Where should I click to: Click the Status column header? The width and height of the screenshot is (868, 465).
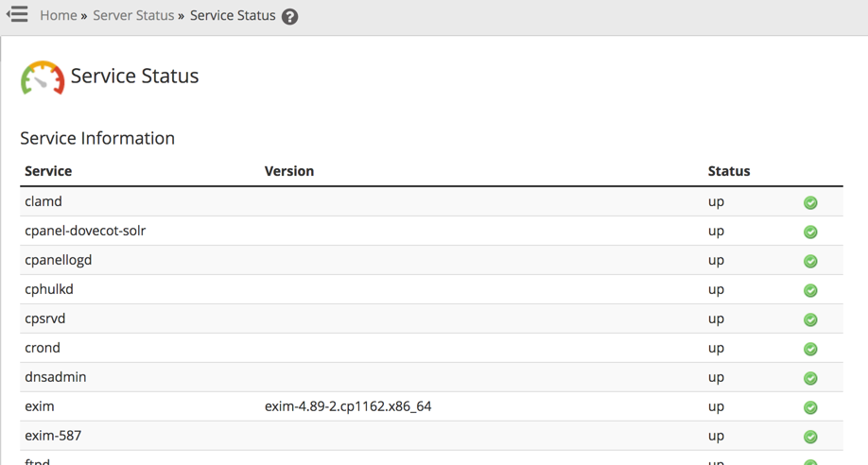[729, 171]
